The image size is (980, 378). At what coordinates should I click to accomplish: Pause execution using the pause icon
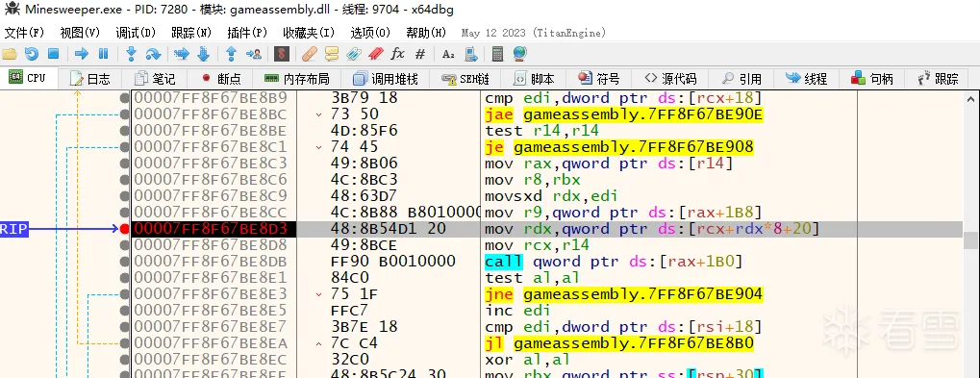point(103,54)
